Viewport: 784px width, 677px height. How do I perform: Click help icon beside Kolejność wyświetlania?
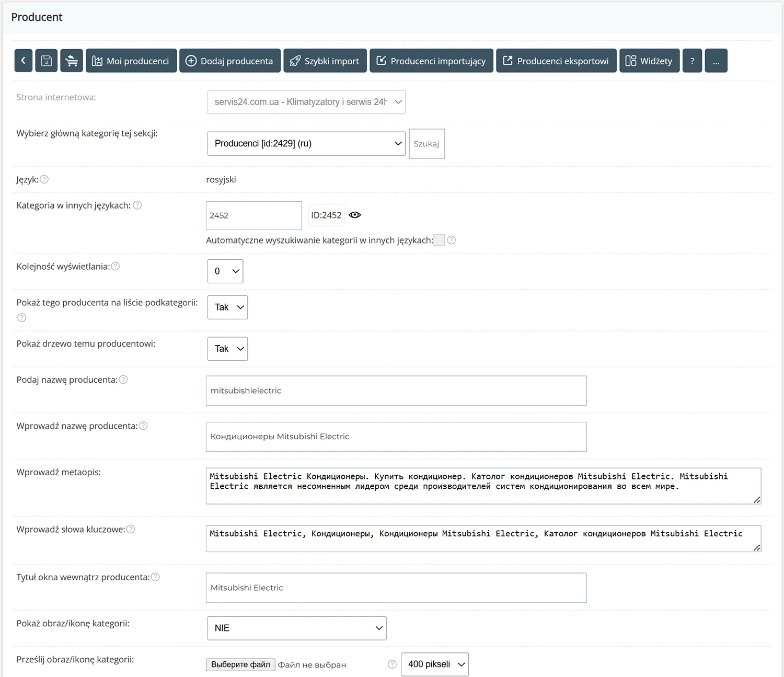point(116,267)
